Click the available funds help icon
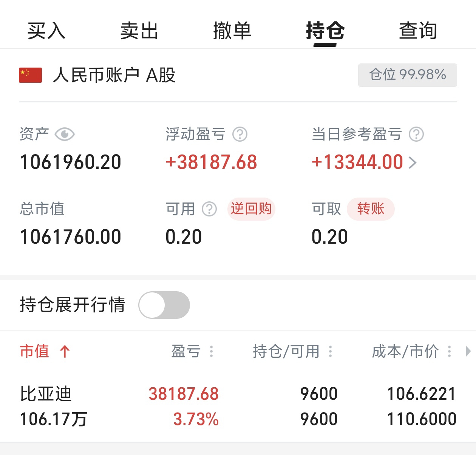 tap(209, 209)
